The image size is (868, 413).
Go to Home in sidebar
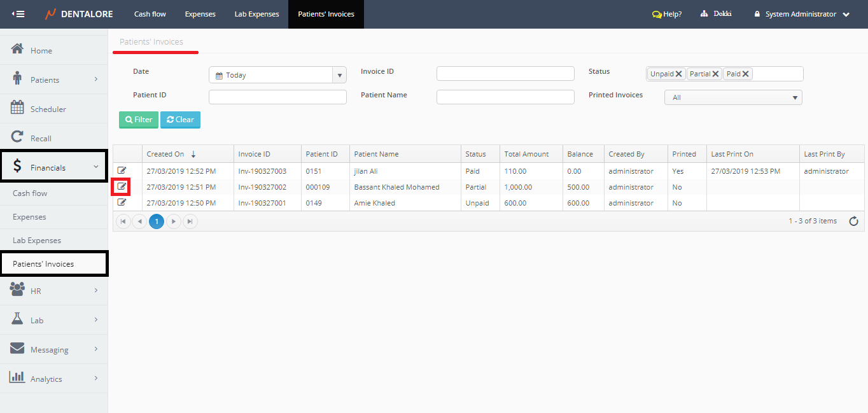tap(41, 50)
